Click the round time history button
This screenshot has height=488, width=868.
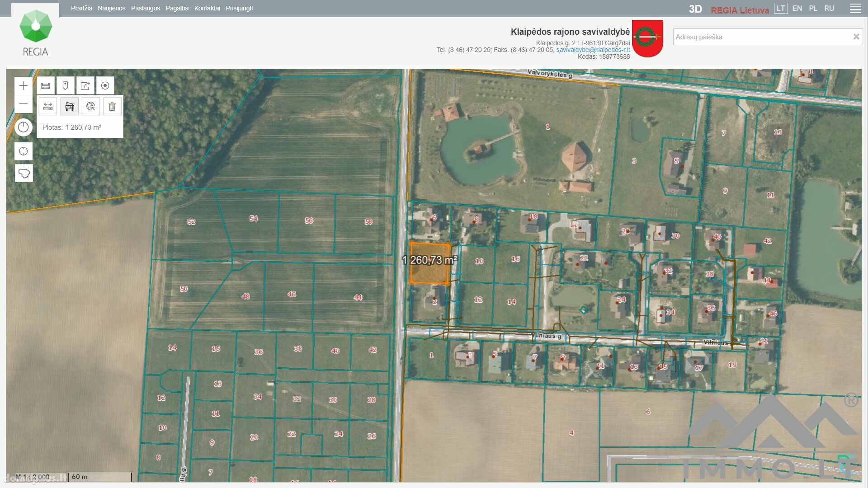click(x=24, y=127)
